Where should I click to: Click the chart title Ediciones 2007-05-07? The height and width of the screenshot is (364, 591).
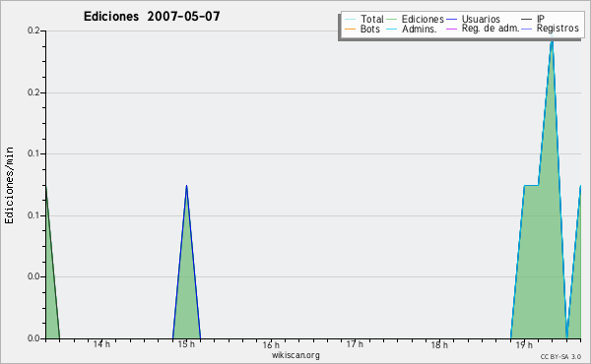coord(152,17)
